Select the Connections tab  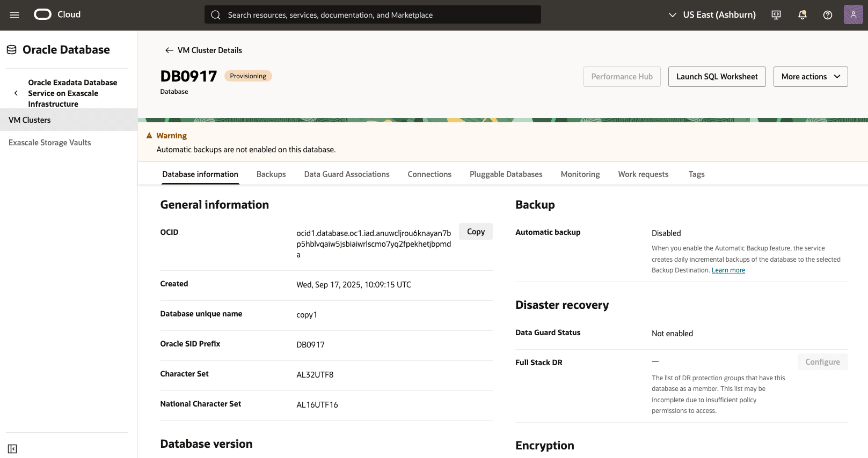click(x=429, y=174)
